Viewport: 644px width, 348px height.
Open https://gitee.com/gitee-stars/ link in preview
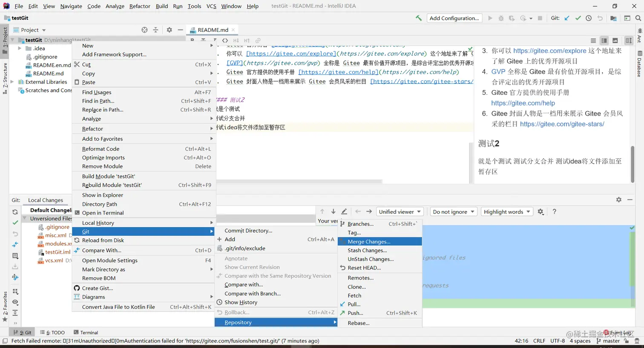click(562, 124)
